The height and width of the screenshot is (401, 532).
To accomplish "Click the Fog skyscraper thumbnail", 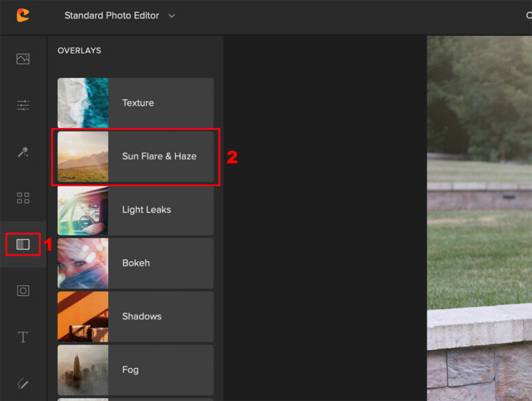I will pos(83,370).
